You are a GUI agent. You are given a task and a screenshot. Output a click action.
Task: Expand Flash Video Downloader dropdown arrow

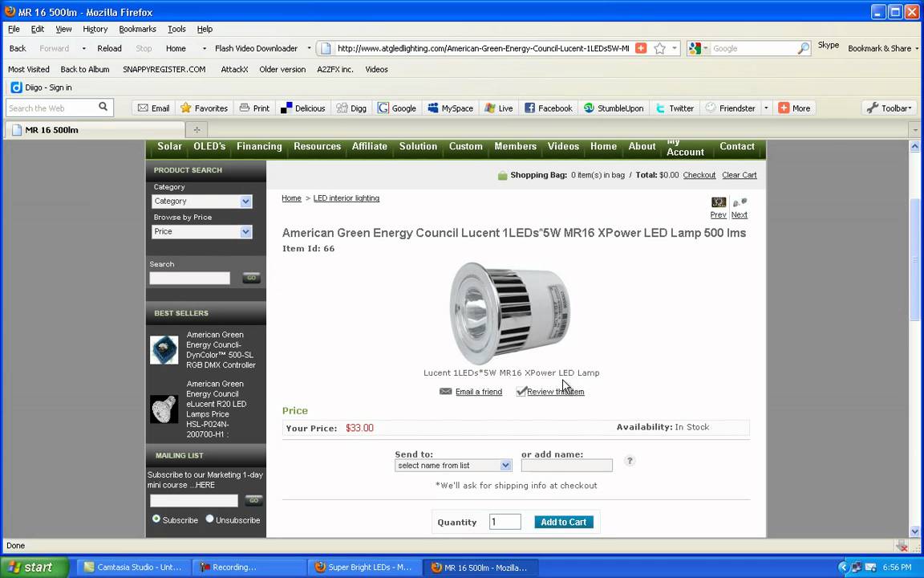click(x=309, y=48)
